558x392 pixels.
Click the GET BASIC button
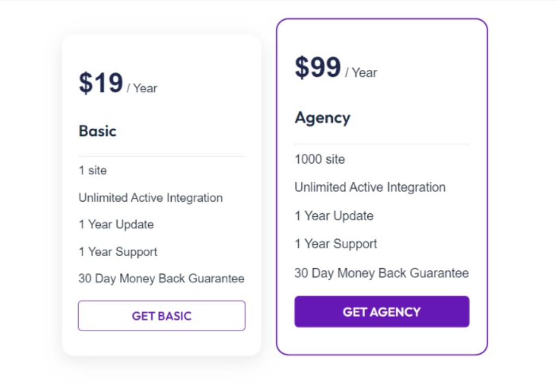pyautogui.click(x=161, y=316)
